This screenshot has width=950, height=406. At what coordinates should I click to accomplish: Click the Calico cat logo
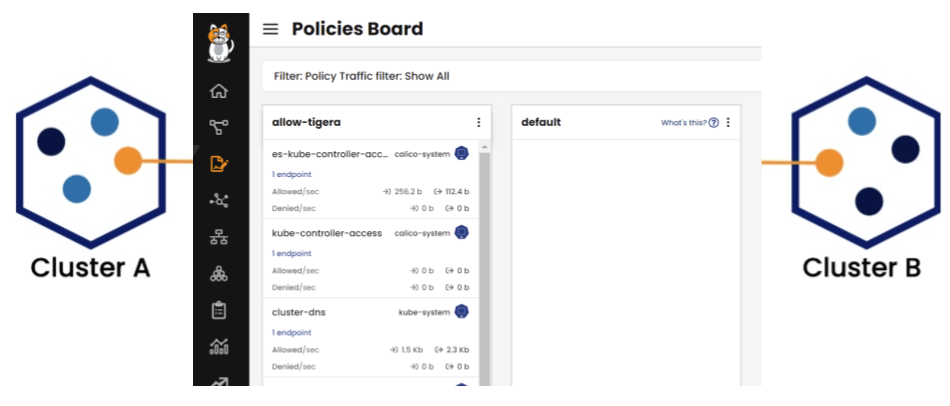pos(221,42)
